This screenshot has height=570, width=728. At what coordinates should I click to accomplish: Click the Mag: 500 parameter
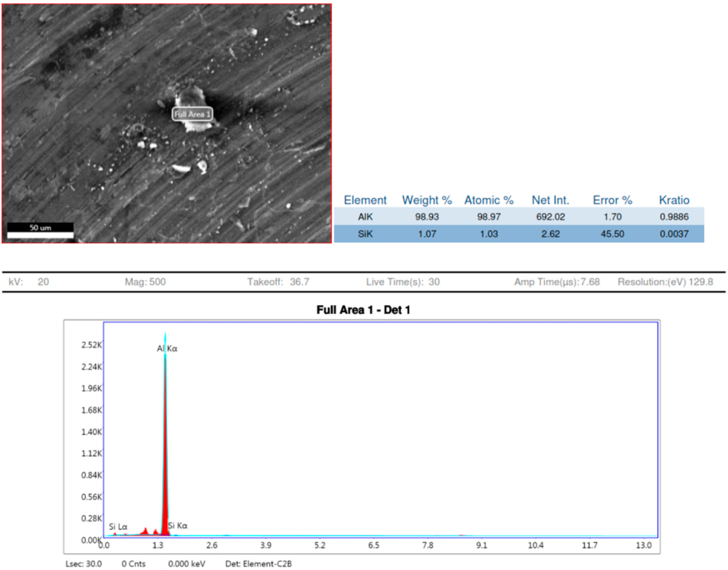pos(145,282)
